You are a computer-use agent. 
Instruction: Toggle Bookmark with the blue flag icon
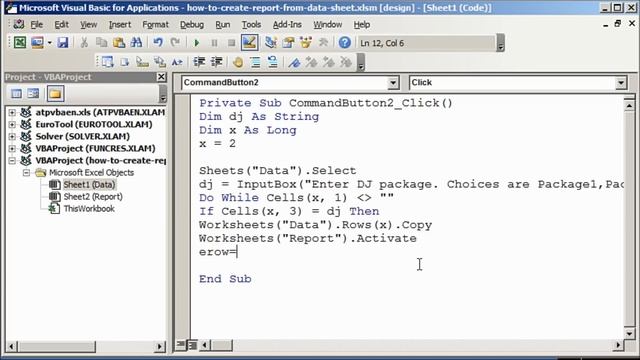[294, 62]
